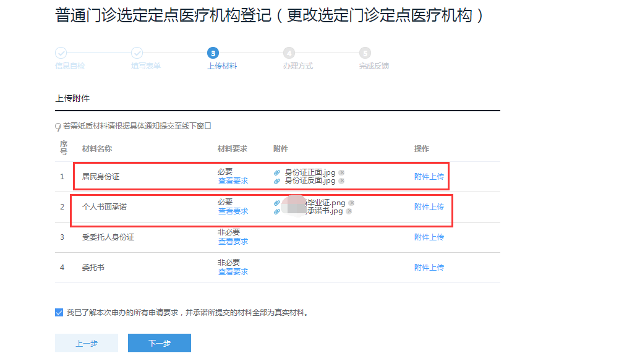
Task: Click paperclip icon beside 身份证正面.jpg
Action: coord(277,173)
